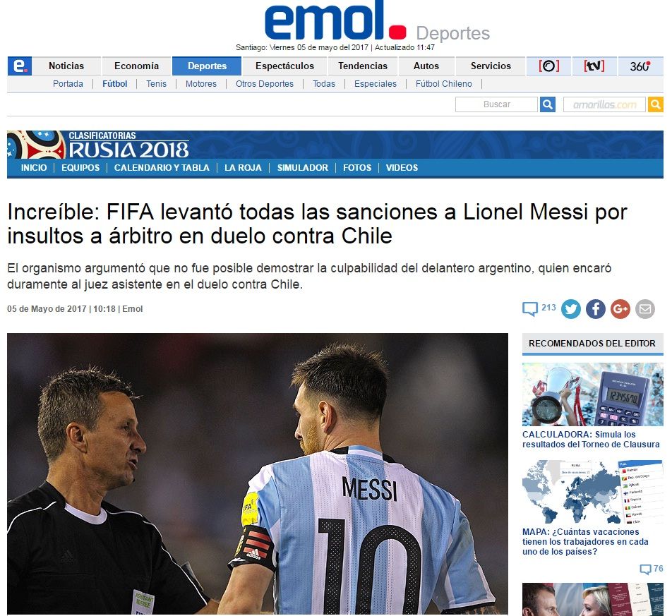
Task: Click the amarillas.com yellow search button
Action: pyautogui.click(x=655, y=104)
